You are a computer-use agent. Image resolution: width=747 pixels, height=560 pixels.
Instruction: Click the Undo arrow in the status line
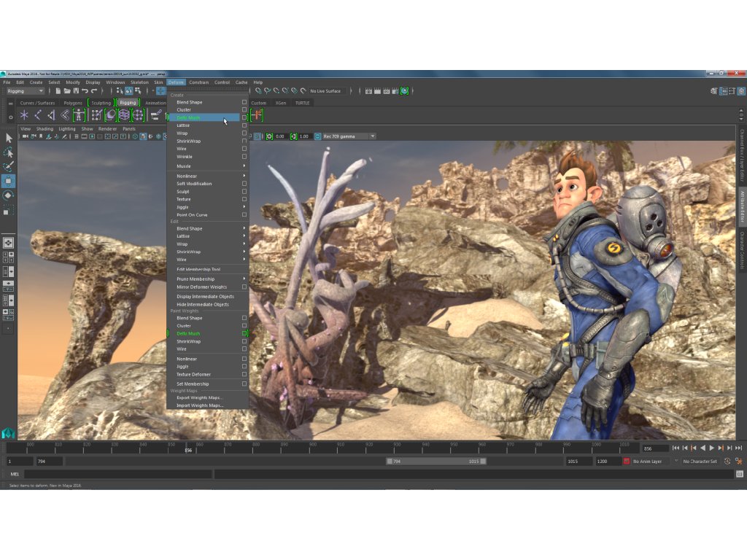click(85, 91)
